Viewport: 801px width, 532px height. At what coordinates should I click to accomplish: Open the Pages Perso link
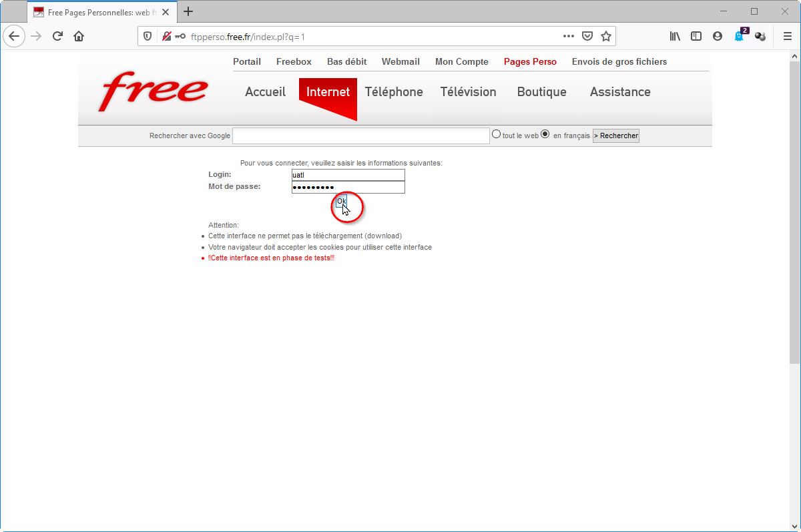point(530,61)
